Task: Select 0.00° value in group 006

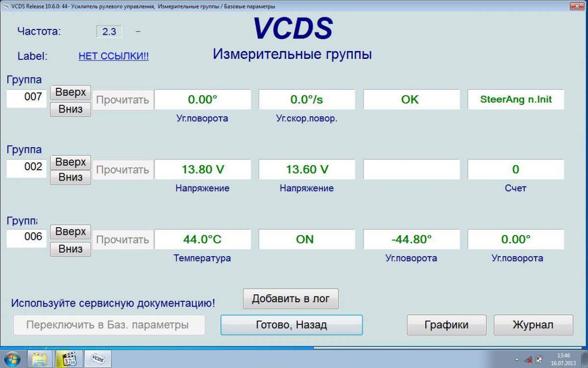Action: (515, 239)
